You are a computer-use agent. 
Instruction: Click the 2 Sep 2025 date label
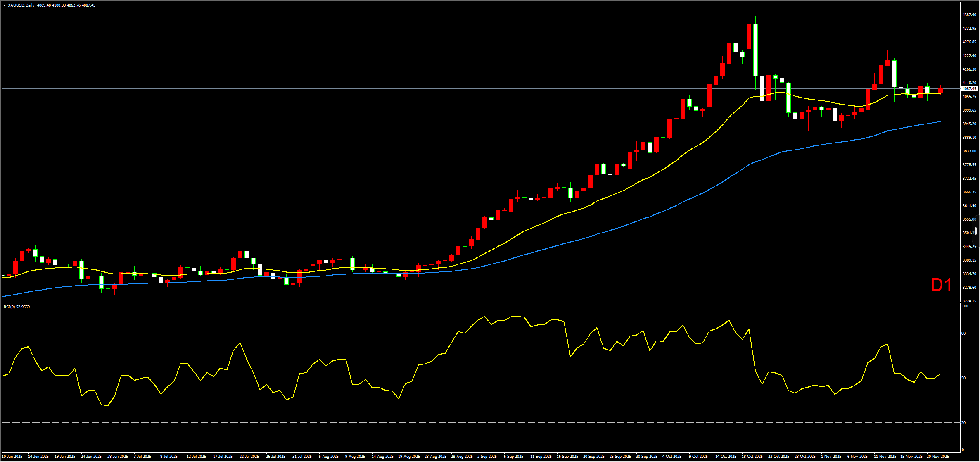(x=487, y=457)
